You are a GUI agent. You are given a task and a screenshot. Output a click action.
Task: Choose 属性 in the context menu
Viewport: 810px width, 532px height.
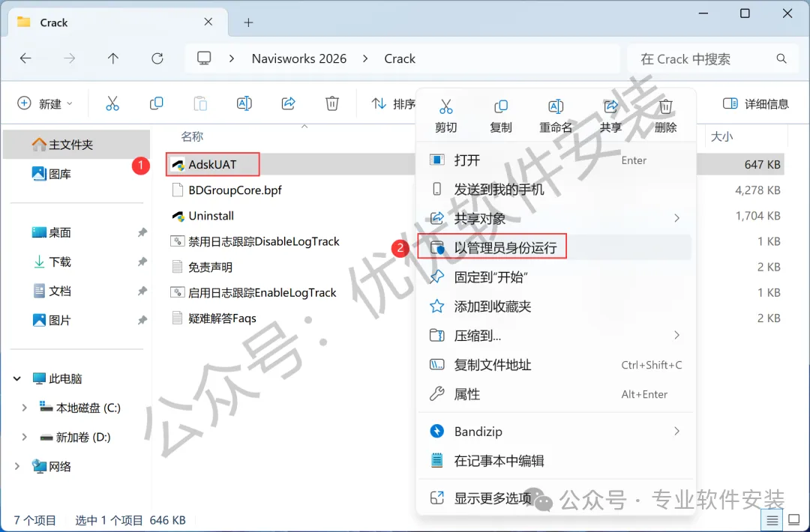coord(556,394)
